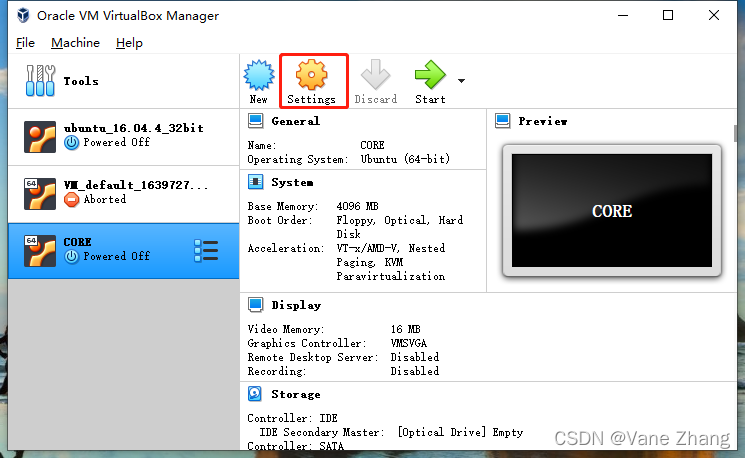Screen dimensions: 745x458
Task: Minimize the VirtualBox Manager window
Action: tap(623, 16)
